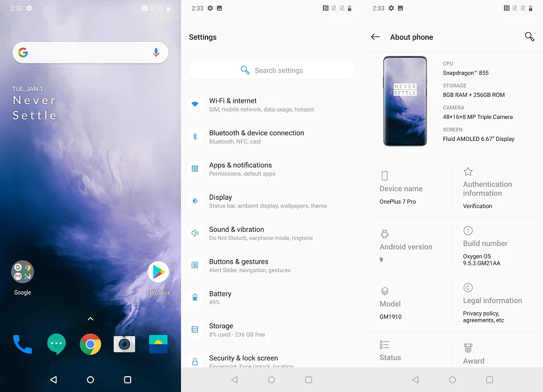Open Display settings

(271, 201)
